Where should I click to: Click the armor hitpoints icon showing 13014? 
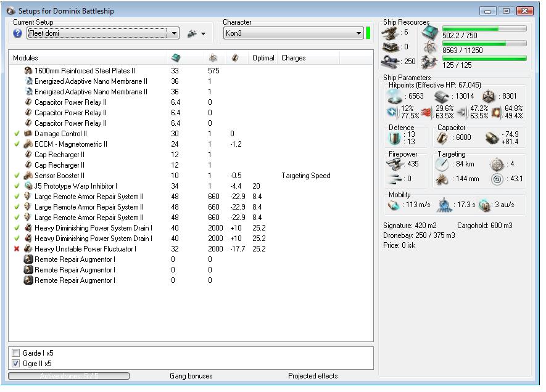(442, 97)
